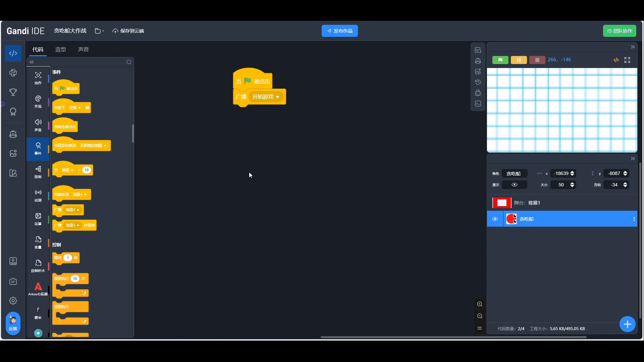Zoom out the workspace
The width and height of the screenshot is (644, 362).
[x=480, y=316]
